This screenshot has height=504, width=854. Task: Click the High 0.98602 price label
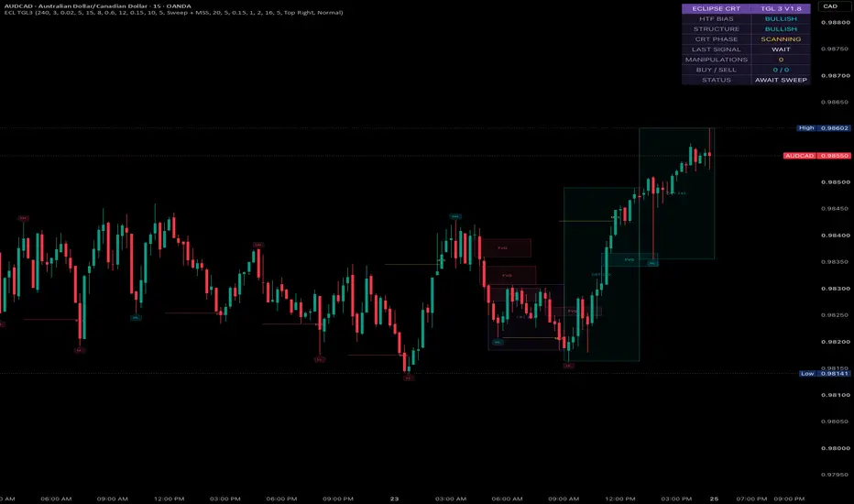pos(824,128)
